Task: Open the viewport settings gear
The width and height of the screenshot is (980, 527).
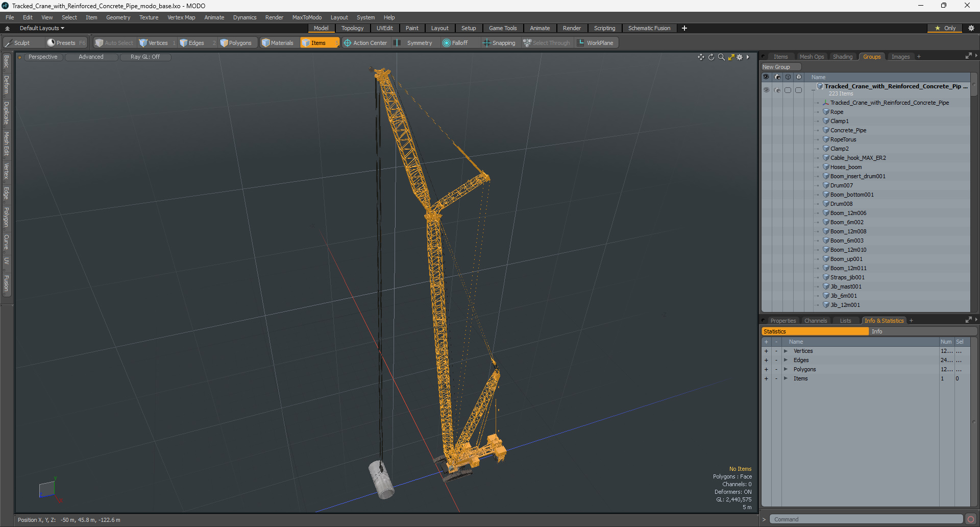Action: pos(740,57)
